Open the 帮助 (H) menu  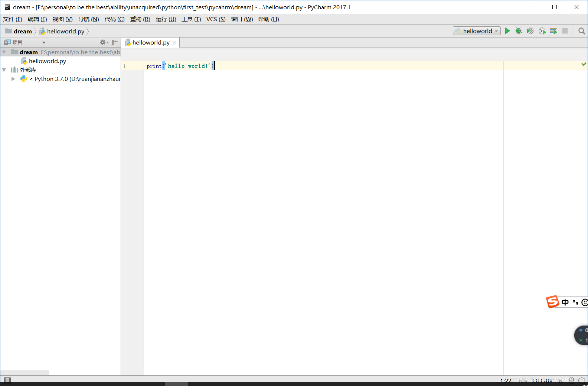[269, 19]
